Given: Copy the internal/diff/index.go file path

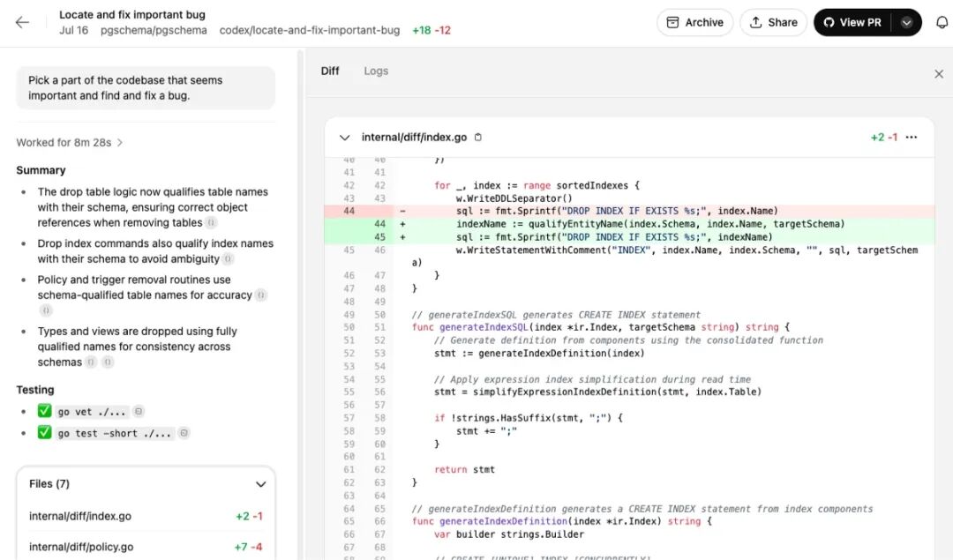Looking at the screenshot, I should (x=477, y=138).
